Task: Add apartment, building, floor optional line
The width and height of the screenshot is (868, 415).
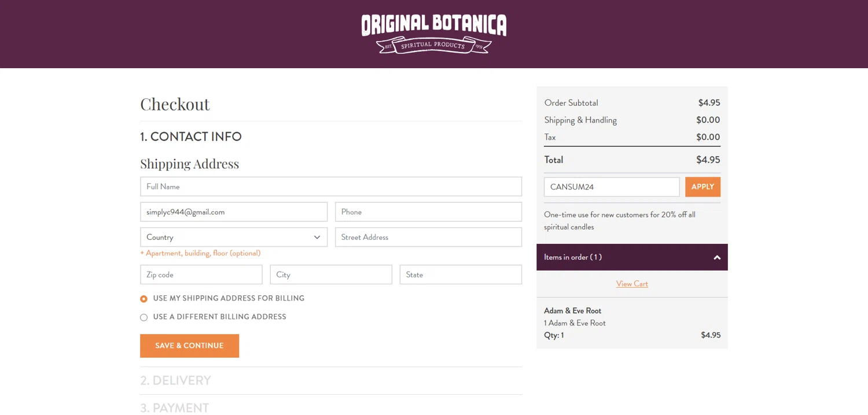Action: (200, 253)
